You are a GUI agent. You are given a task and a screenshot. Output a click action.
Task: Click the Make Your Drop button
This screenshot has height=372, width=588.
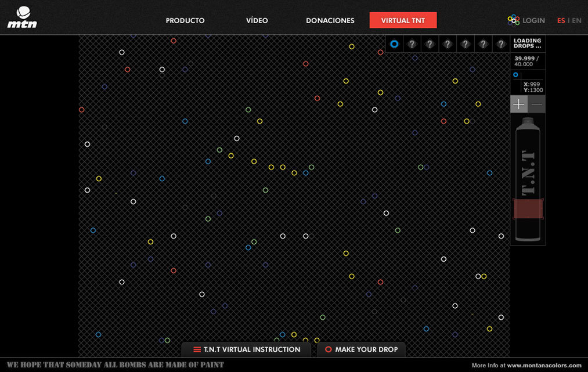coord(361,349)
